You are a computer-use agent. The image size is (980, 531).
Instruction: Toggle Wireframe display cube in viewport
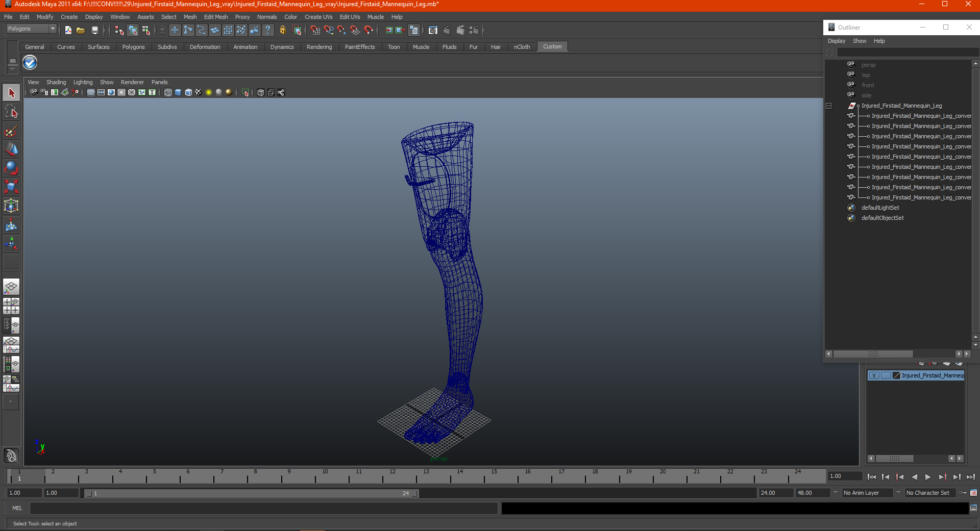coord(168,92)
